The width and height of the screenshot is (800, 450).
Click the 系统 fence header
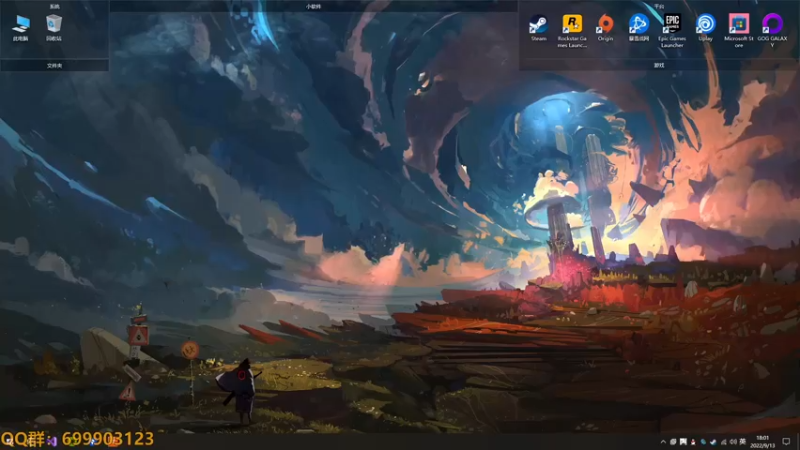click(55, 6)
